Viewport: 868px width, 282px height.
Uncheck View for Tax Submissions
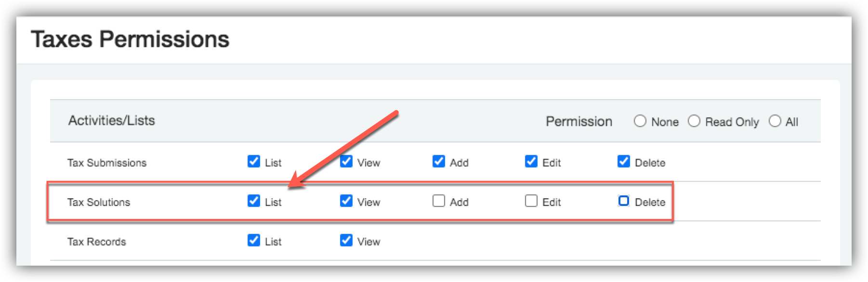pos(346,161)
